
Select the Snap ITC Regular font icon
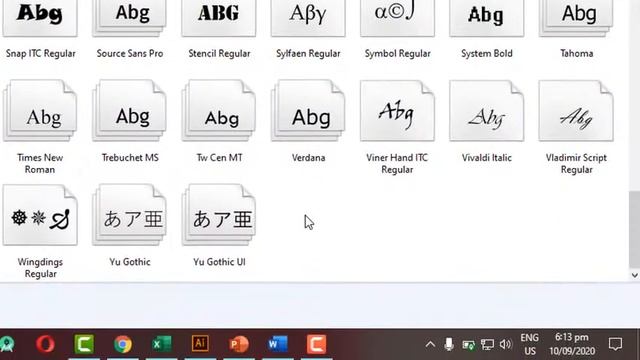[40, 18]
